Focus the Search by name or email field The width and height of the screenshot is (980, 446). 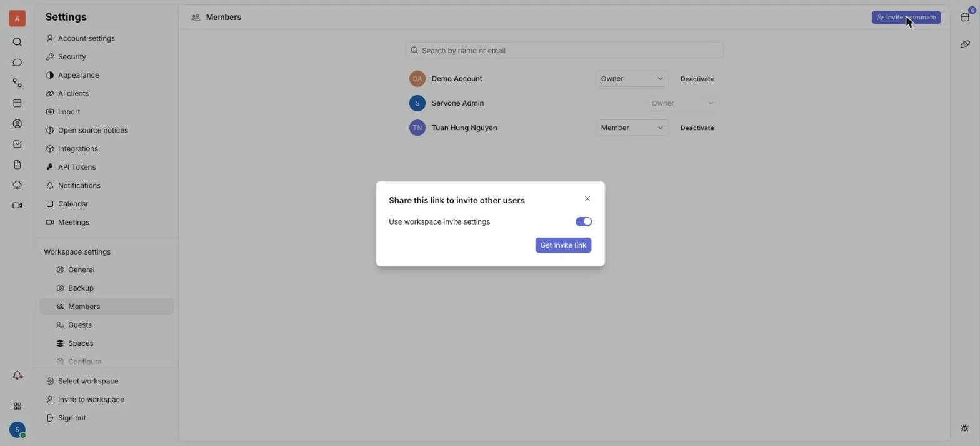(564, 50)
